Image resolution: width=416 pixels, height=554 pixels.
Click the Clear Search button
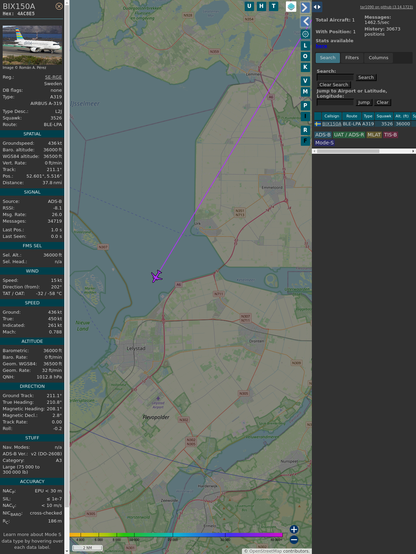tap(333, 85)
